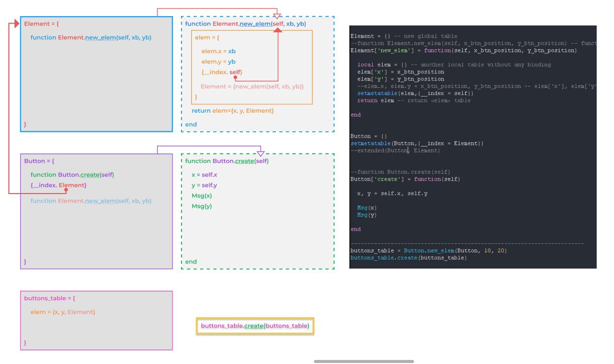Click 'function Button.create(self)' heading of green dashed box

(227, 161)
